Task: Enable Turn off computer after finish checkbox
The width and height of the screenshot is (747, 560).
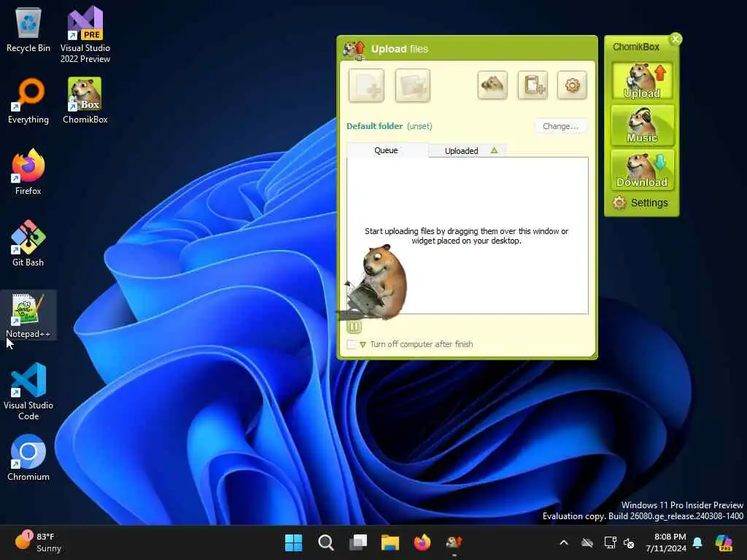Action: click(352, 344)
